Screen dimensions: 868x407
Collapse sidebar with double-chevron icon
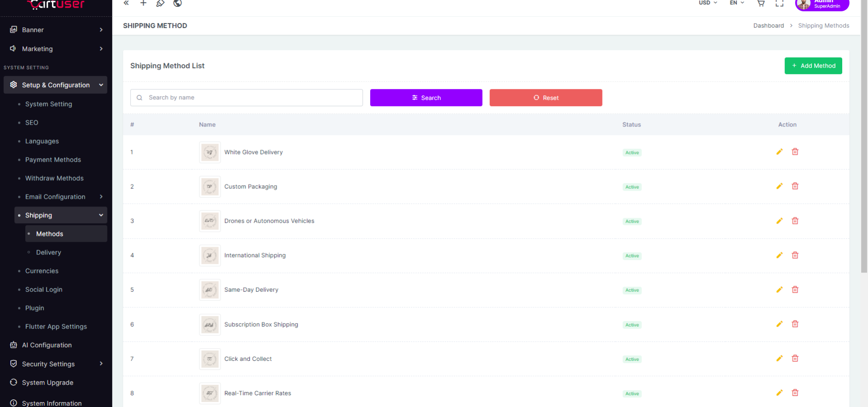tap(127, 3)
